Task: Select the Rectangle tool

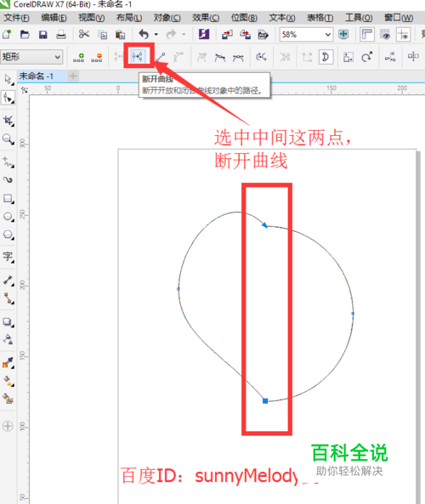Action: [8, 198]
